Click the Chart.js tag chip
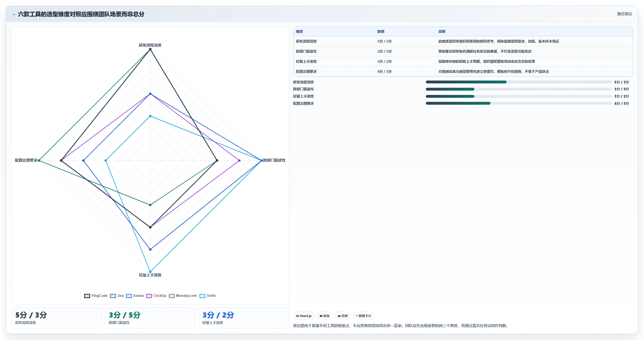Viewport: 644px width, 340px height. point(304,316)
